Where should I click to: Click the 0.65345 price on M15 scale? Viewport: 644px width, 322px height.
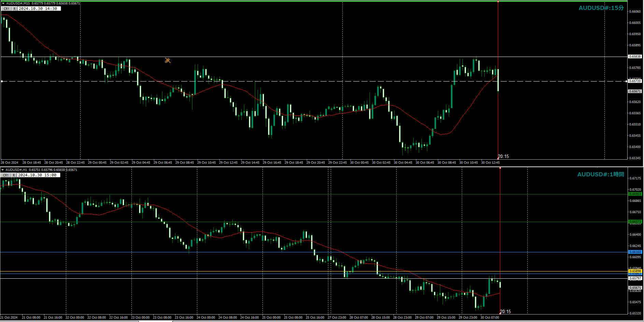coord(635,158)
